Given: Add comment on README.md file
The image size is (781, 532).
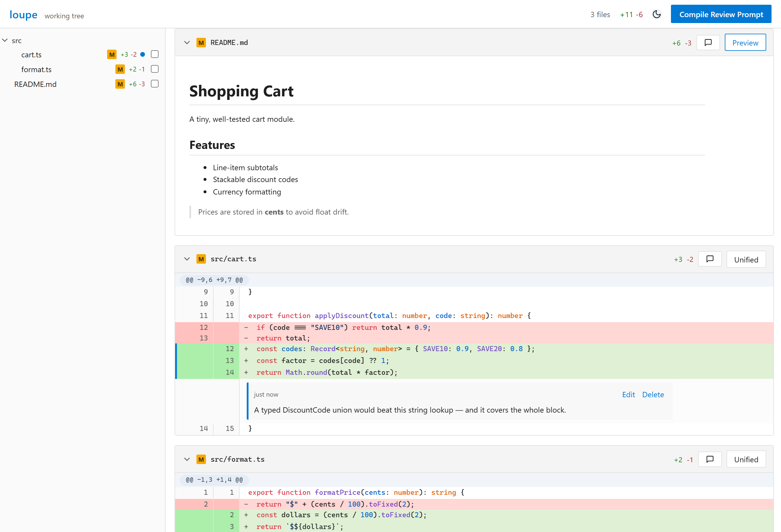Looking at the screenshot, I should 708,43.
